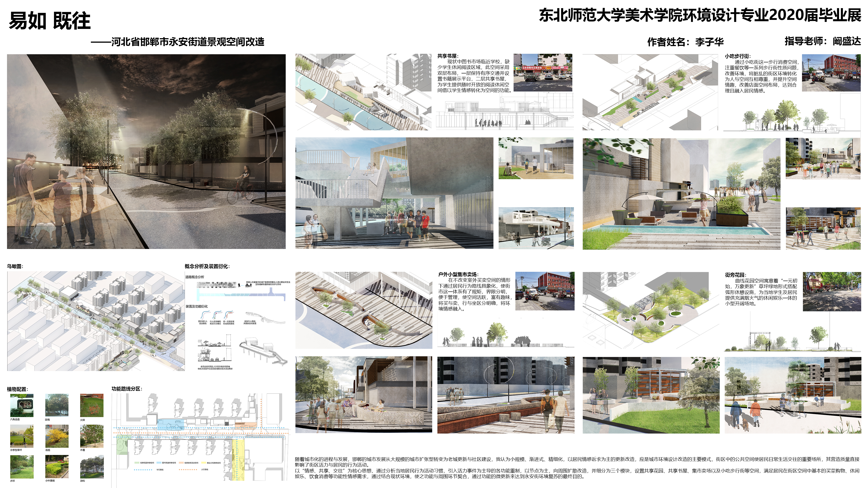Screen dimensions: 868x488
Task: Open the 小叶黄杨 plant photo
Action: tap(57, 467)
